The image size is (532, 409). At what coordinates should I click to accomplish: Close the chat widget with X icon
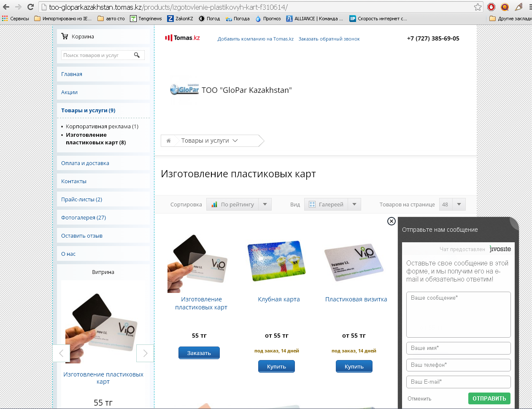coord(391,221)
